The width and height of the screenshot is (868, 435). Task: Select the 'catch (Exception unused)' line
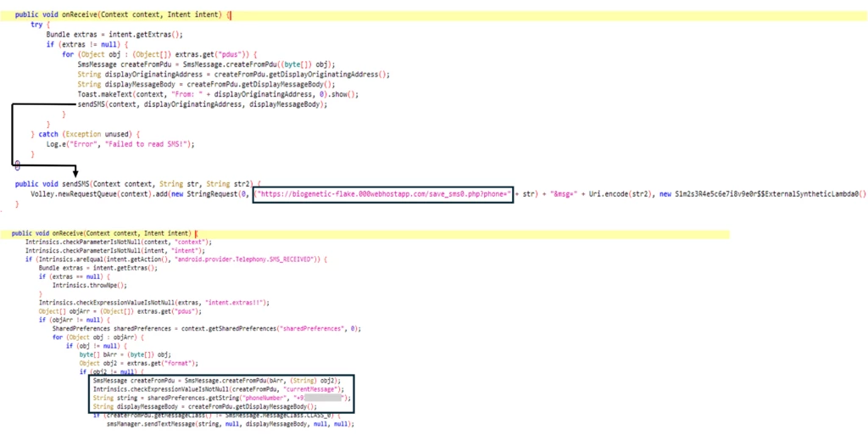86,135
